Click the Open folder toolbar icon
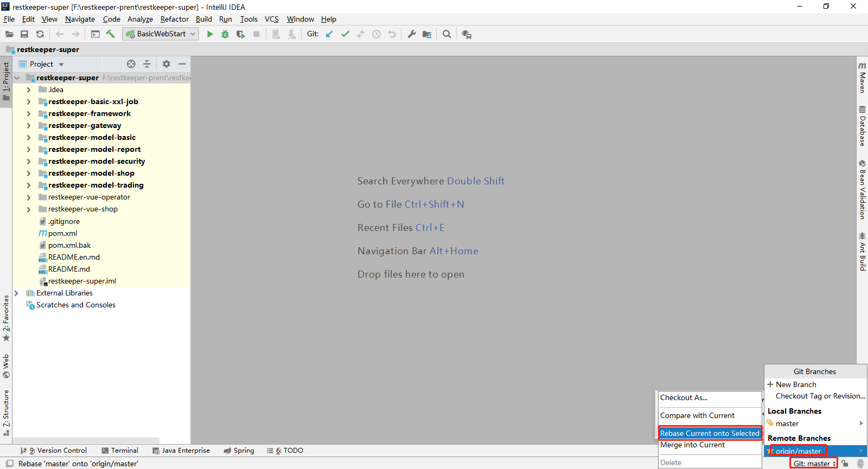 pos(9,34)
